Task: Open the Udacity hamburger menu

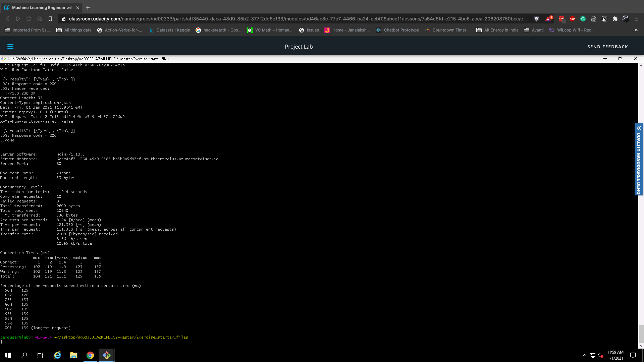Action: (10, 47)
